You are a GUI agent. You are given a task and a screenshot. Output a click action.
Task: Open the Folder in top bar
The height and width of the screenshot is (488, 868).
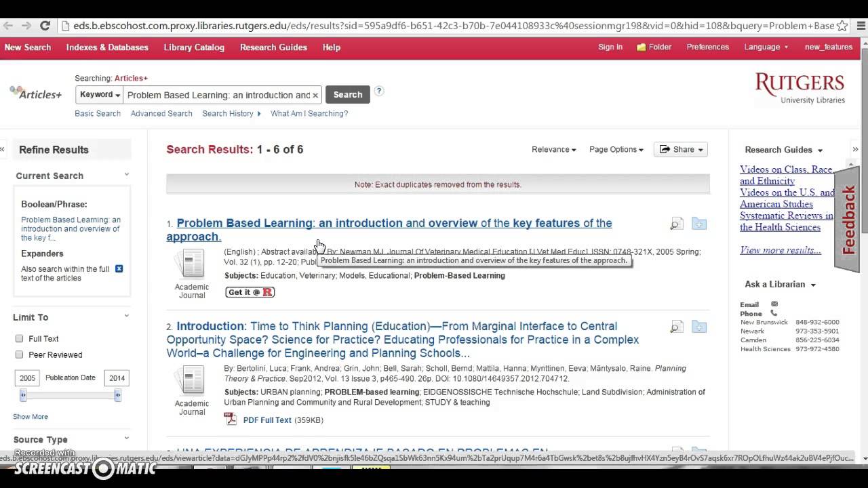coord(654,47)
